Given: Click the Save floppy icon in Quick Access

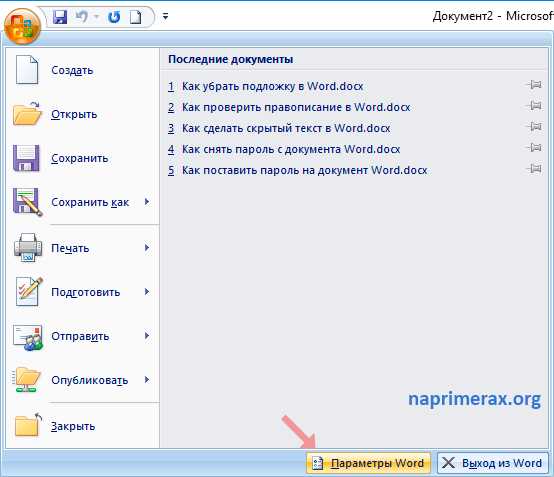Looking at the screenshot, I should (x=60, y=17).
